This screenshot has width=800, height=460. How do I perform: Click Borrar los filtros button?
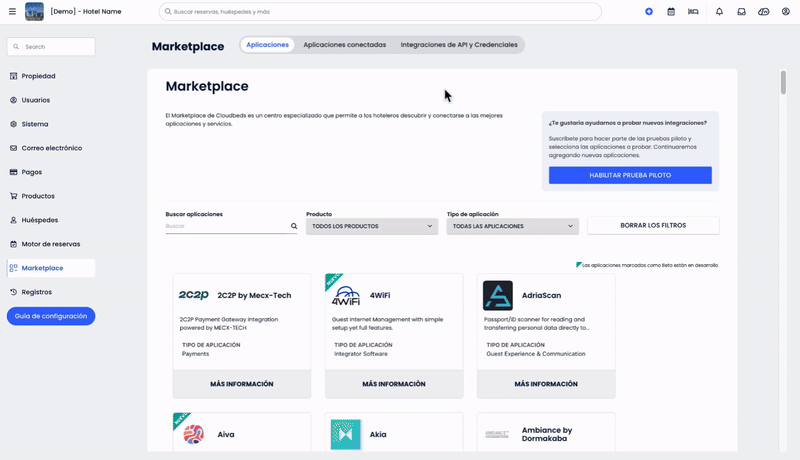653,226
